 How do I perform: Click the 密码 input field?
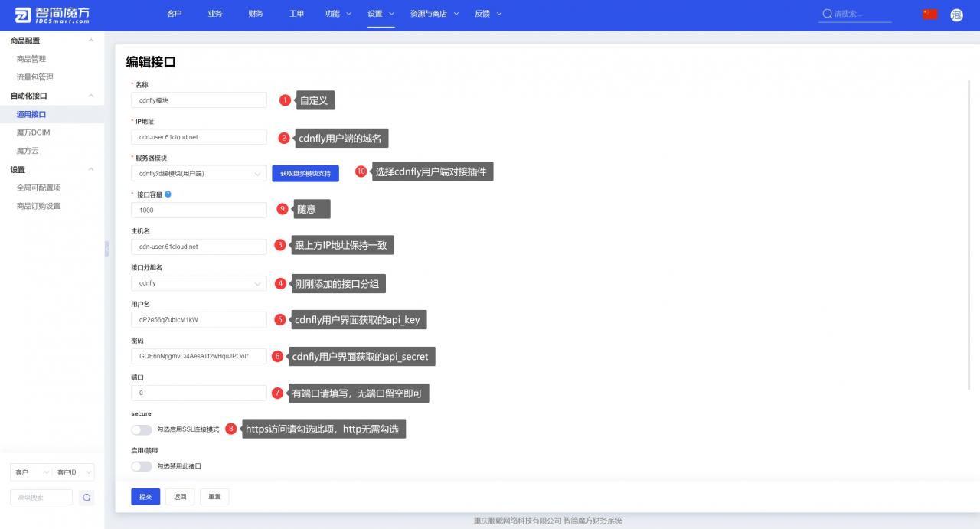pyautogui.click(x=198, y=357)
